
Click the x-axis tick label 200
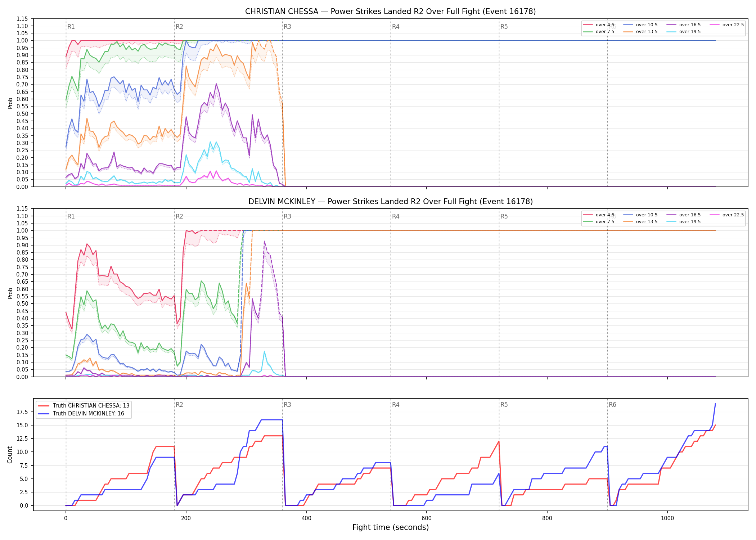pyautogui.click(x=186, y=518)
